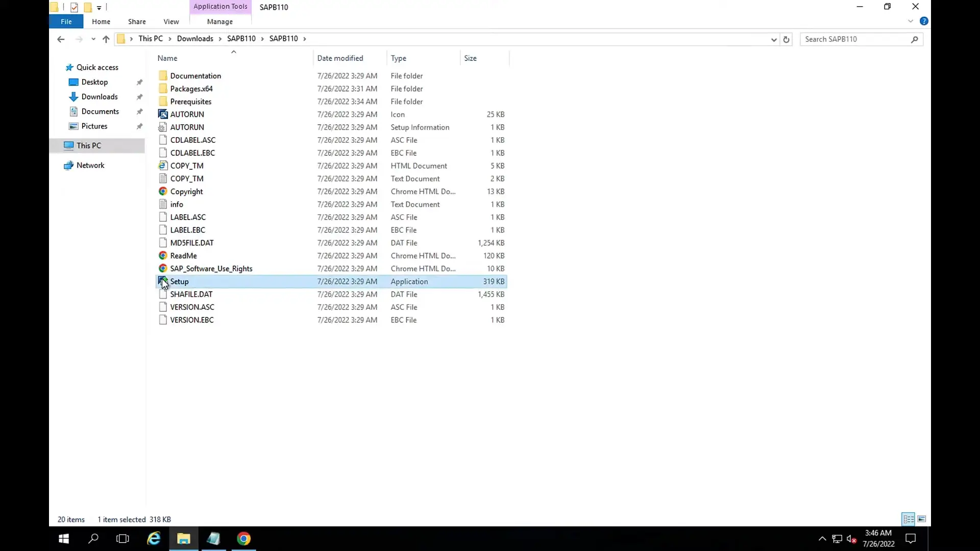Click the muted volume tray icon
Viewport: 980px width, 551px height.
coord(851,539)
